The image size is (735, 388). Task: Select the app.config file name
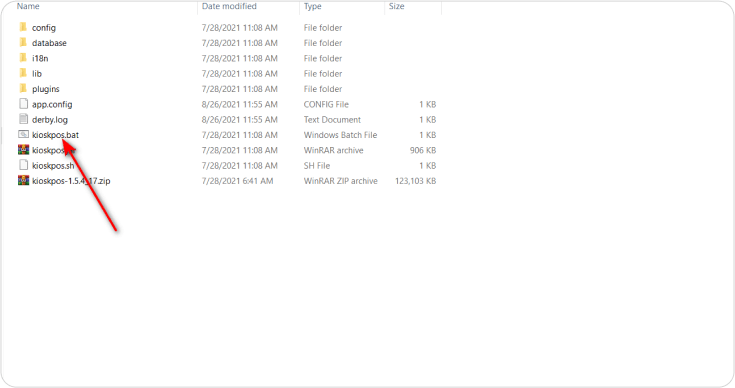[x=52, y=104]
